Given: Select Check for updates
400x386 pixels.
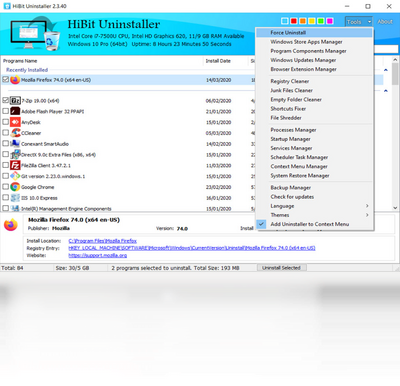Looking at the screenshot, I should coord(314,197).
